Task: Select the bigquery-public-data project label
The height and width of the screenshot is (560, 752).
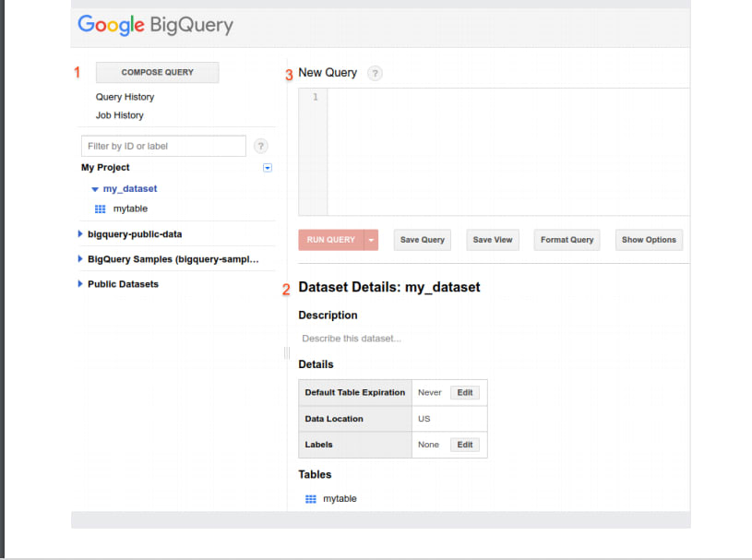Action: click(135, 234)
